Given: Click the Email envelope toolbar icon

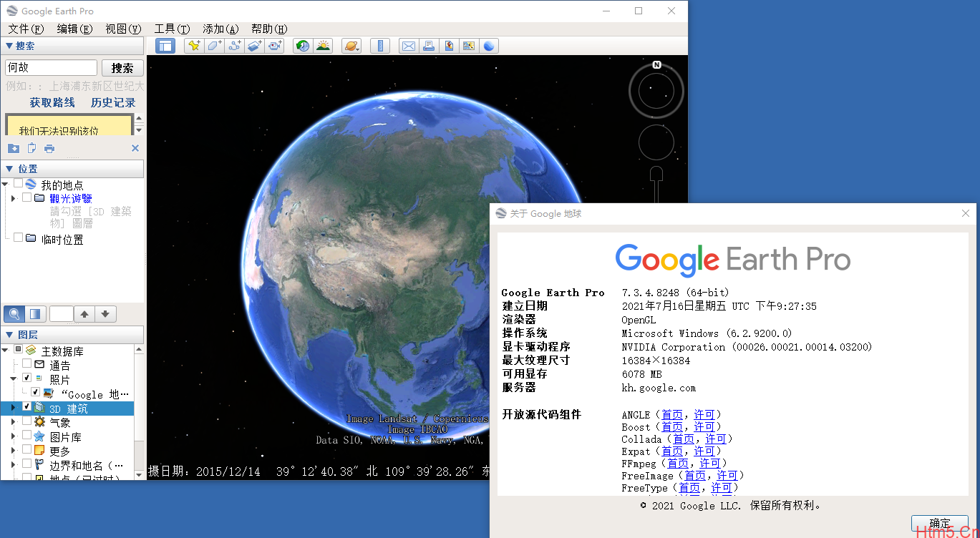Looking at the screenshot, I should (408, 46).
